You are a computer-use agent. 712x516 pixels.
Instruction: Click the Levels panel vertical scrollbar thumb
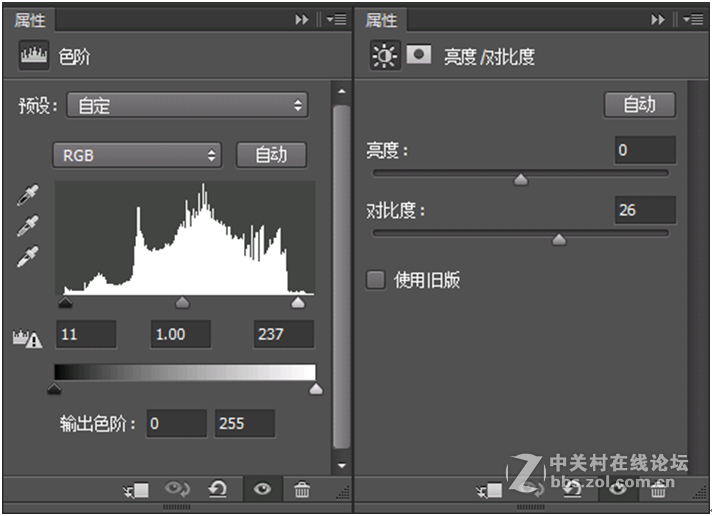342,277
